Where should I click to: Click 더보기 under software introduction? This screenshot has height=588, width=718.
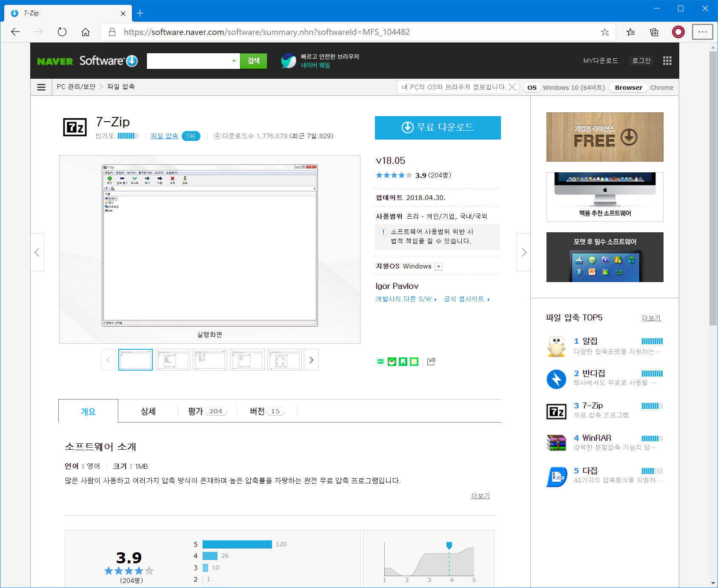click(481, 496)
